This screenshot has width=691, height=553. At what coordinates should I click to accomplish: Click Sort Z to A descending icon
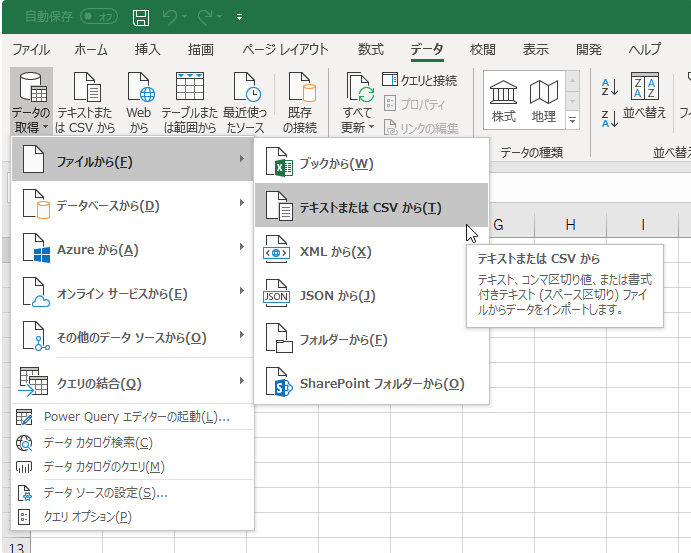tap(610, 119)
